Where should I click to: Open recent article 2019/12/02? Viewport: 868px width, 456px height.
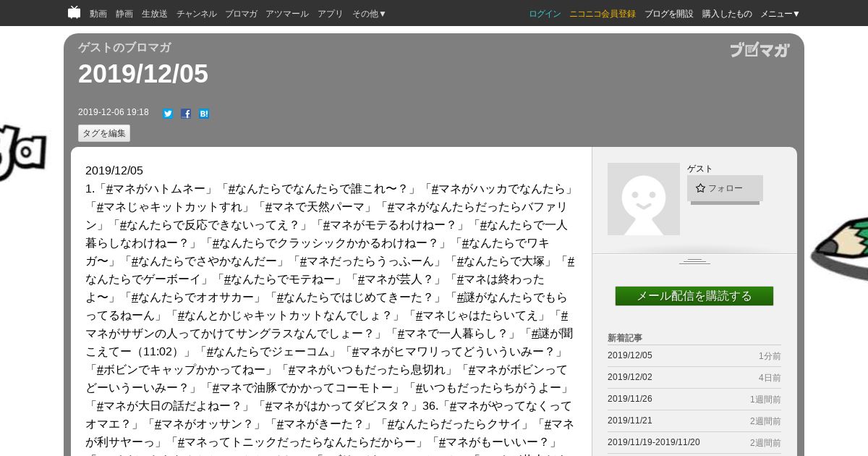tap(630, 377)
